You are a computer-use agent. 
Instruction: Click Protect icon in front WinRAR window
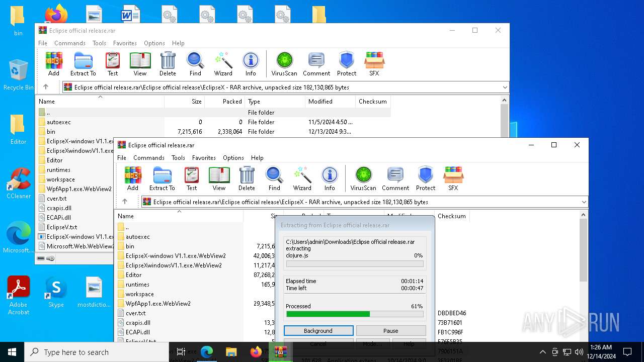point(426,179)
